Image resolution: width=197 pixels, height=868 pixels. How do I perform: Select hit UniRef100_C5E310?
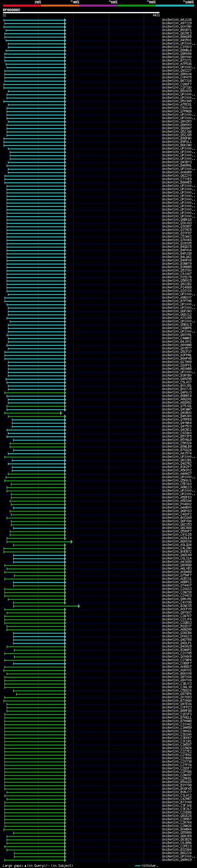coord(177,484)
